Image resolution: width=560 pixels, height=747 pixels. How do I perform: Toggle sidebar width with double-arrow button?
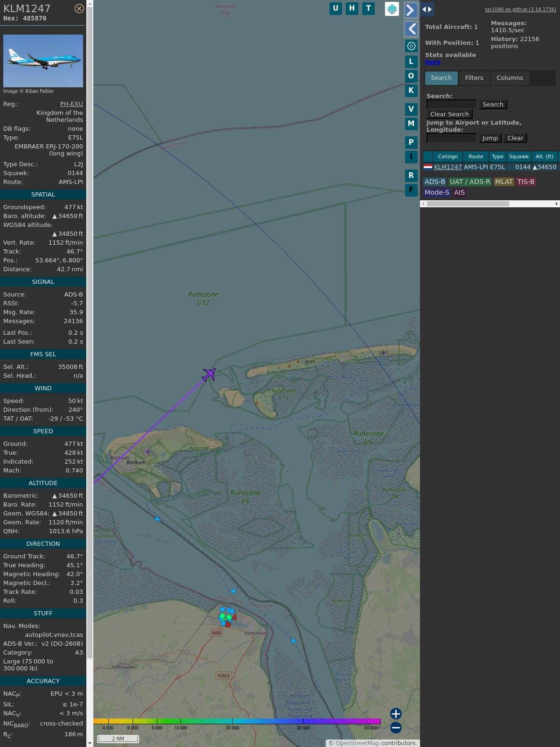[x=427, y=9]
